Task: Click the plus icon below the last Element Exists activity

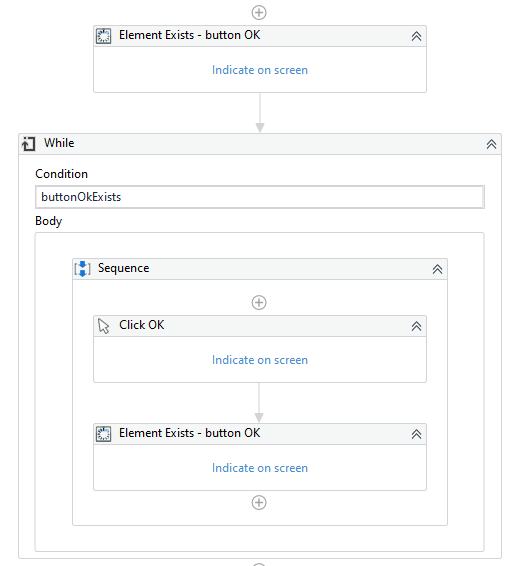Action: [x=259, y=502]
